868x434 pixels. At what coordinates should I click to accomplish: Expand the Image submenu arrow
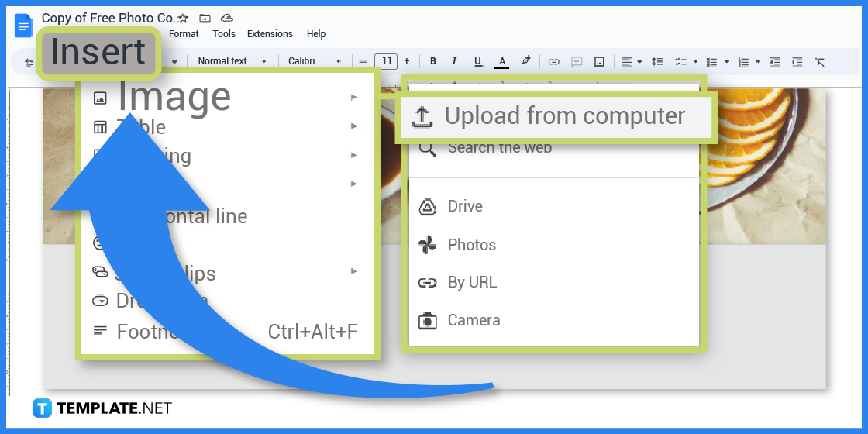click(x=353, y=98)
